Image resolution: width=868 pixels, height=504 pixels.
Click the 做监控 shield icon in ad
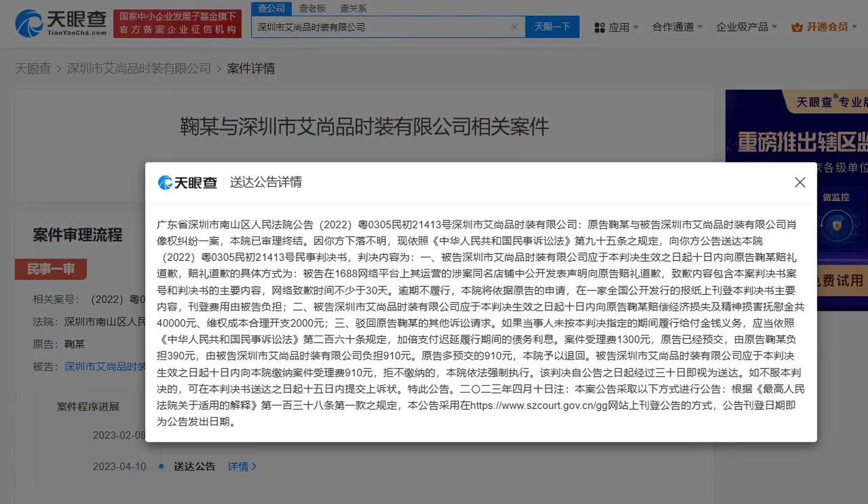(837, 225)
